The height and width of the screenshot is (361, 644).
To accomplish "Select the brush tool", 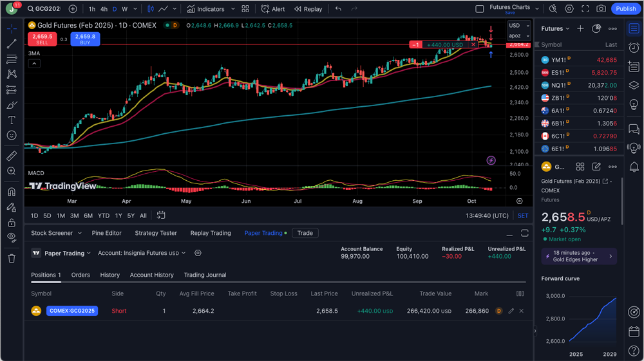I will click(x=12, y=105).
